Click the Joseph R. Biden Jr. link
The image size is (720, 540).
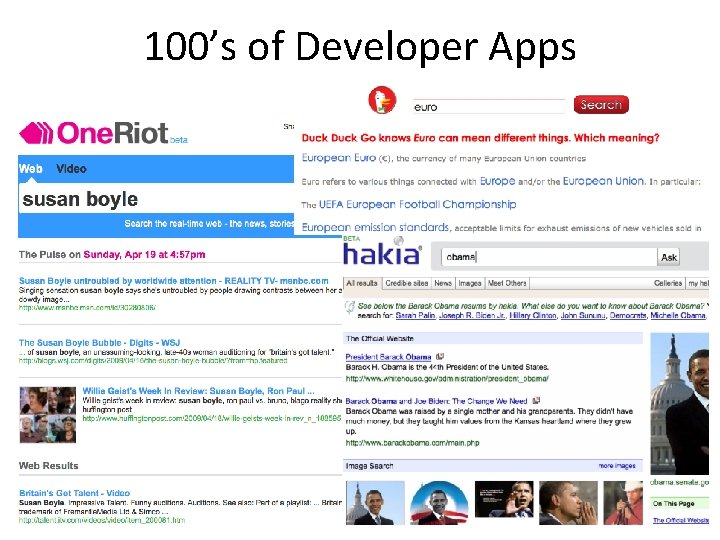tap(472, 315)
